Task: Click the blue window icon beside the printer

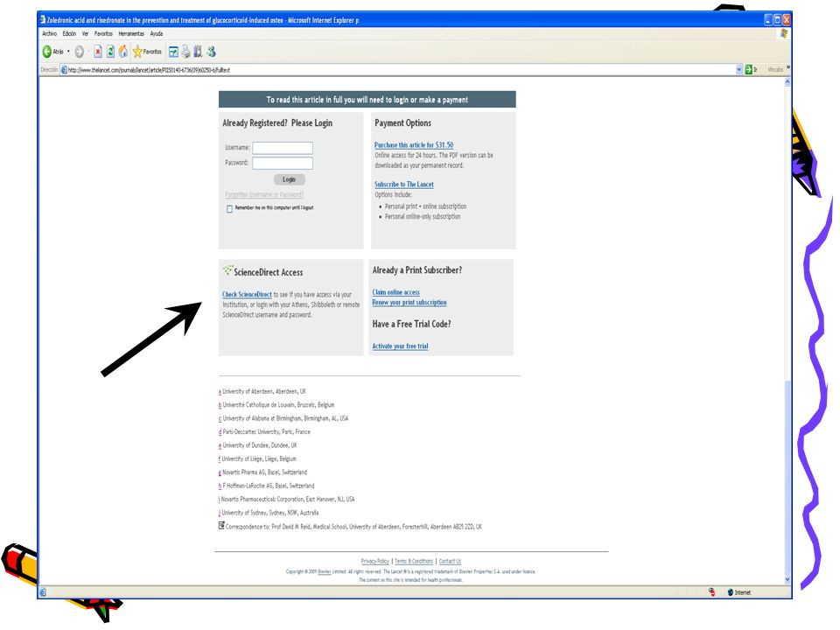Action: click(x=173, y=52)
